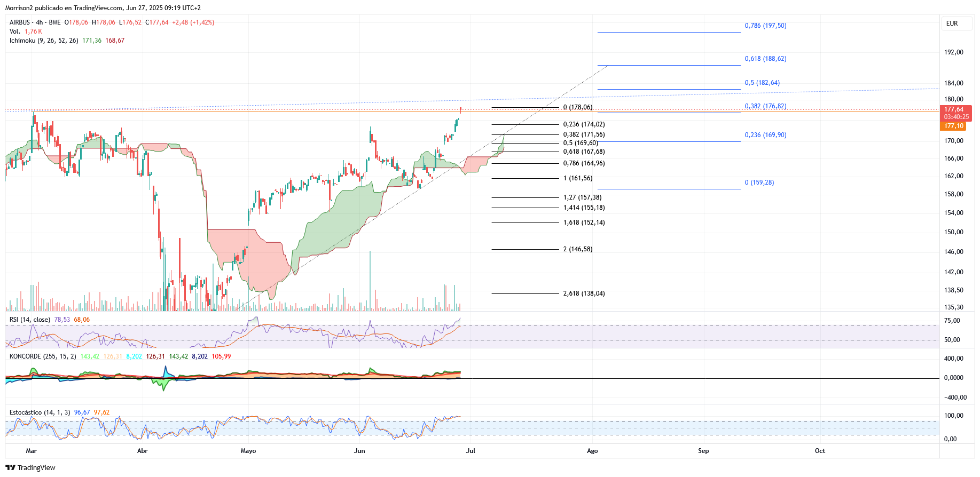Click the Jun label on time axis
980x477 pixels.
359,451
